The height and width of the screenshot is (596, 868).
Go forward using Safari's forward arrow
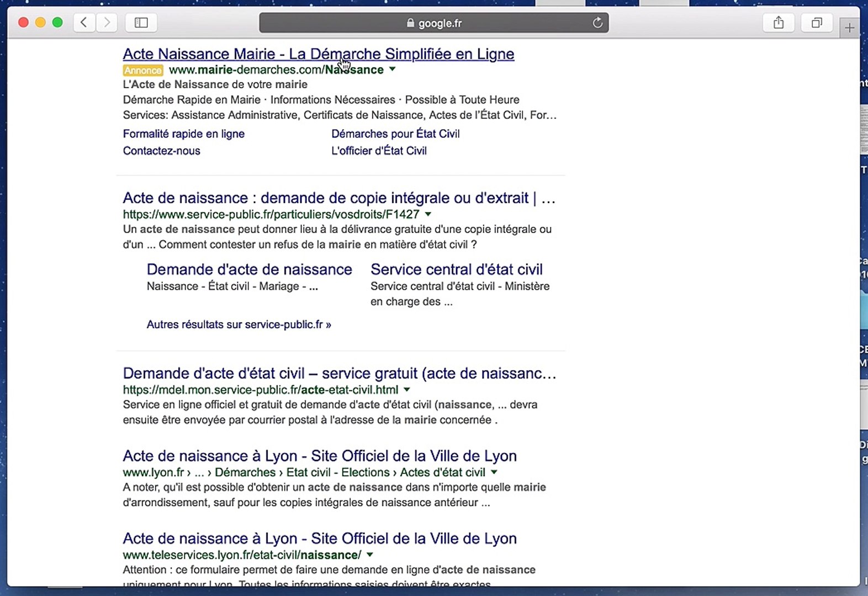point(107,23)
